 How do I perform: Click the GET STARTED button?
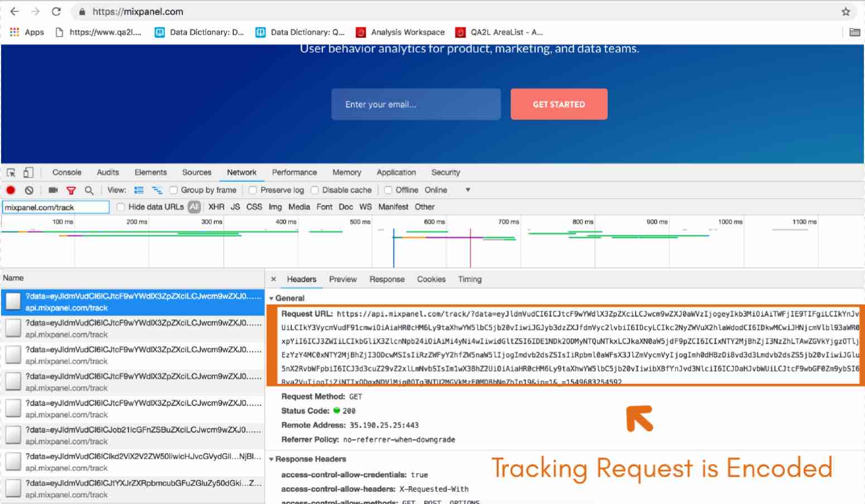pos(559,104)
